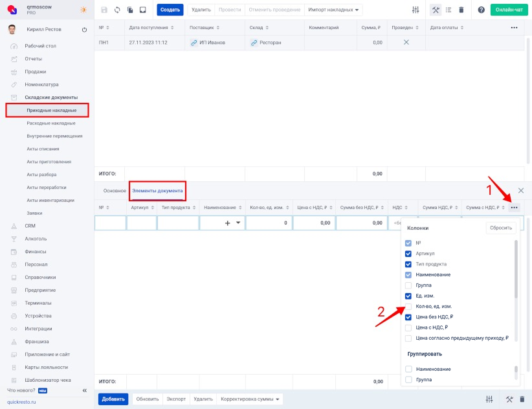The image size is (532, 409).
Task: Click the refresh icon in top toolbar
Action: 117,10
